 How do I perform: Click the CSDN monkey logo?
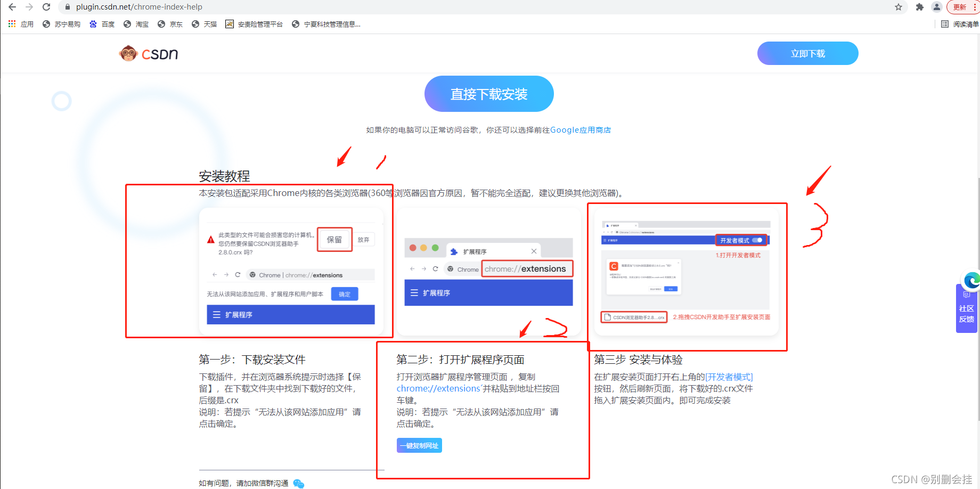[149, 53]
